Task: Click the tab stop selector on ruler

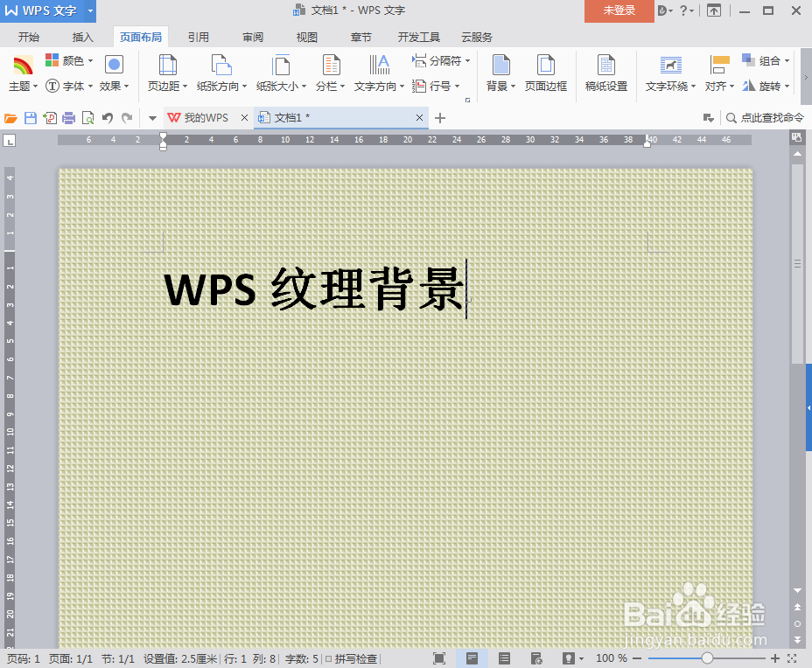Action: tap(10, 140)
